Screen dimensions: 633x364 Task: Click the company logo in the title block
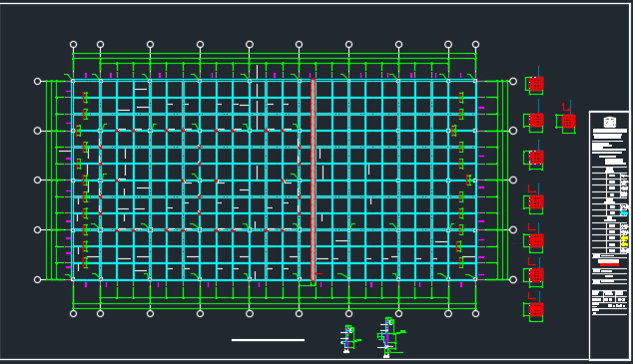tap(610, 122)
